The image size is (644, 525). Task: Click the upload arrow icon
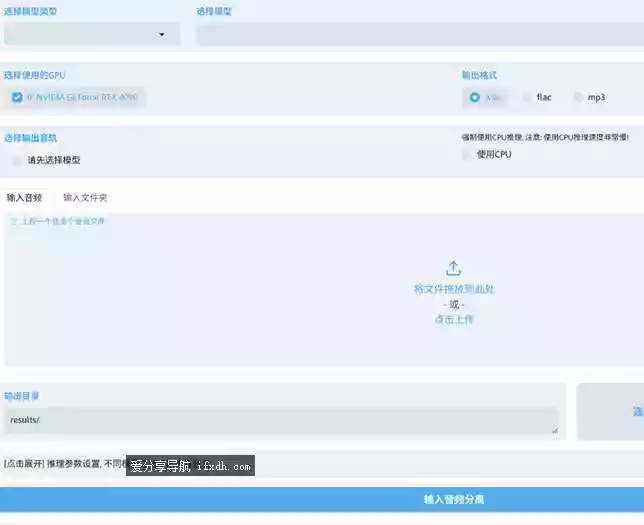coord(453,268)
